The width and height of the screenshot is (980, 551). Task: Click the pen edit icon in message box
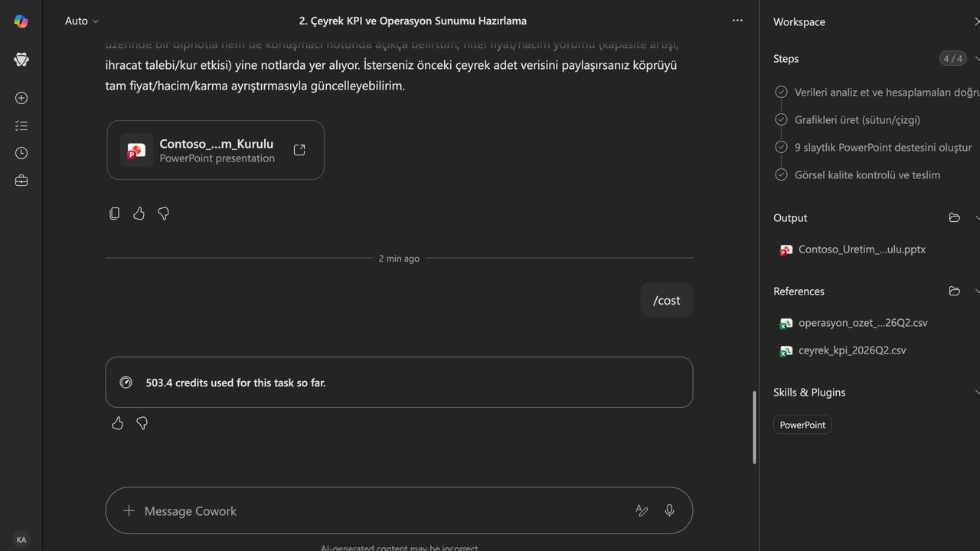642,510
